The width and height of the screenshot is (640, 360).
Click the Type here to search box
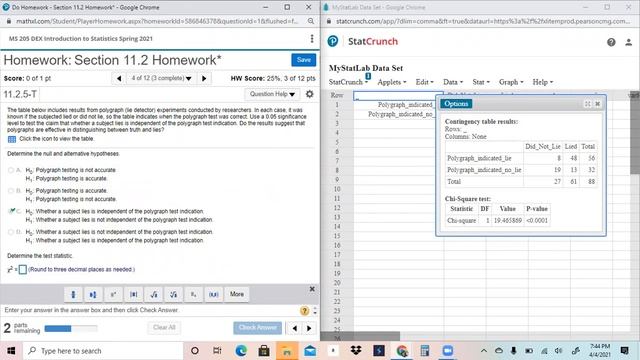[102, 351]
